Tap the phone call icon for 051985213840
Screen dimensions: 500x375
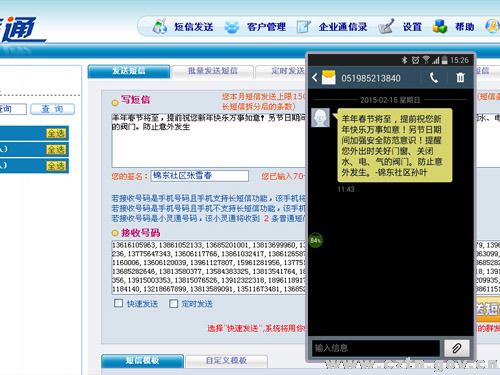(x=434, y=78)
